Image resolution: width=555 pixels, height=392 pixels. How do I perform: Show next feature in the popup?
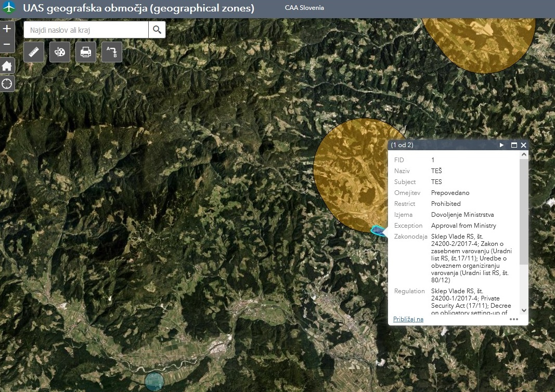(502, 145)
